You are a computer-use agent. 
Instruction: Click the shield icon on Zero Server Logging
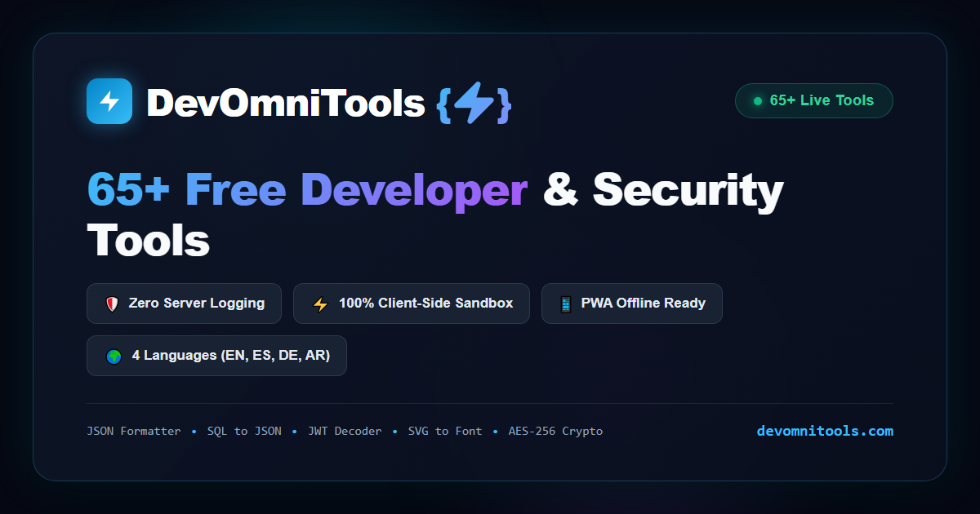tap(113, 304)
